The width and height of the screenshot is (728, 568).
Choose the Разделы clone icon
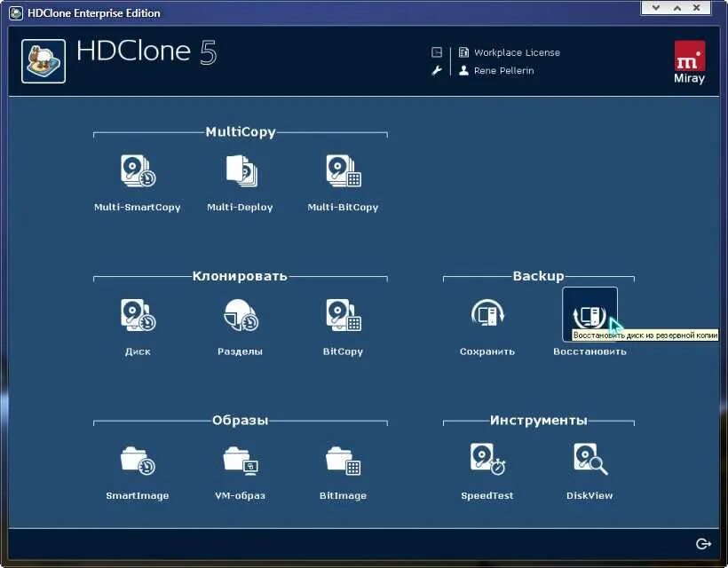click(241, 315)
